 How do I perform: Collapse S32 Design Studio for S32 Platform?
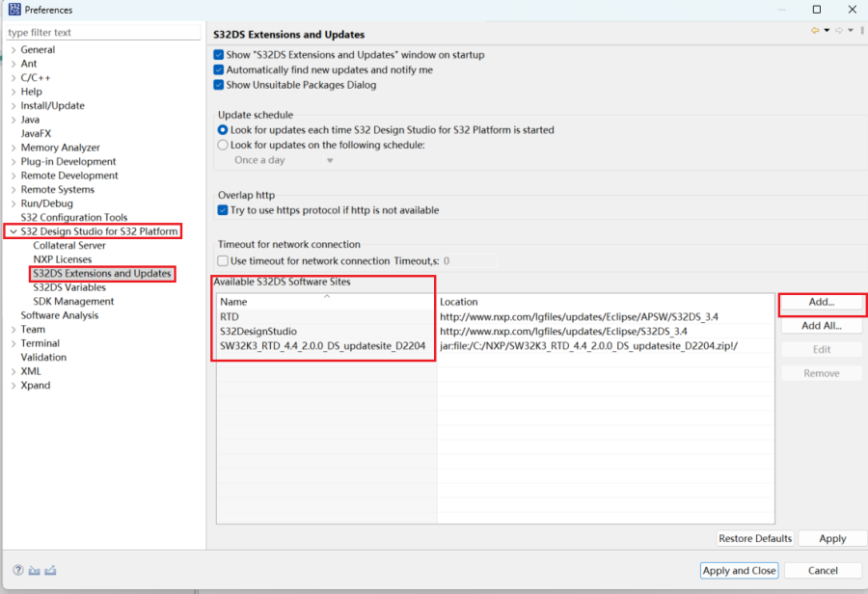pyautogui.click(x=14, y=231)
